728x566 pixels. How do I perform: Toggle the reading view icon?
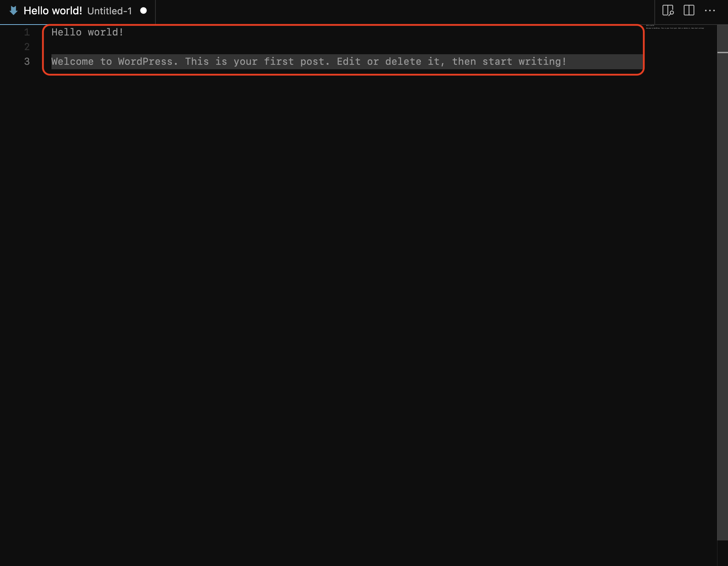668,10
